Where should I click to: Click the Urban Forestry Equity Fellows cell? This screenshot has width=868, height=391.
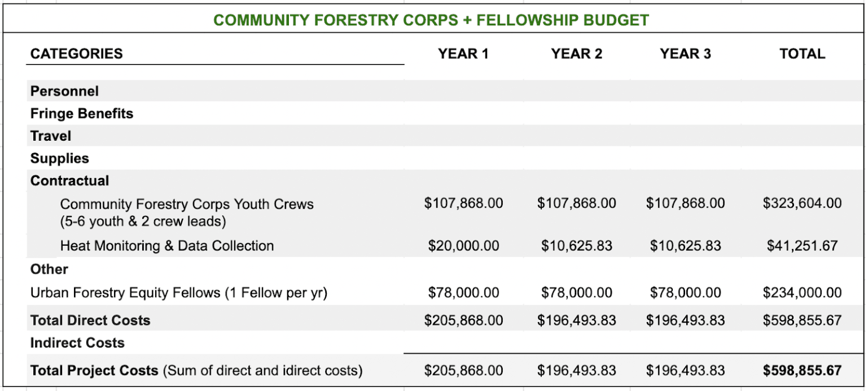coord(179,293)
